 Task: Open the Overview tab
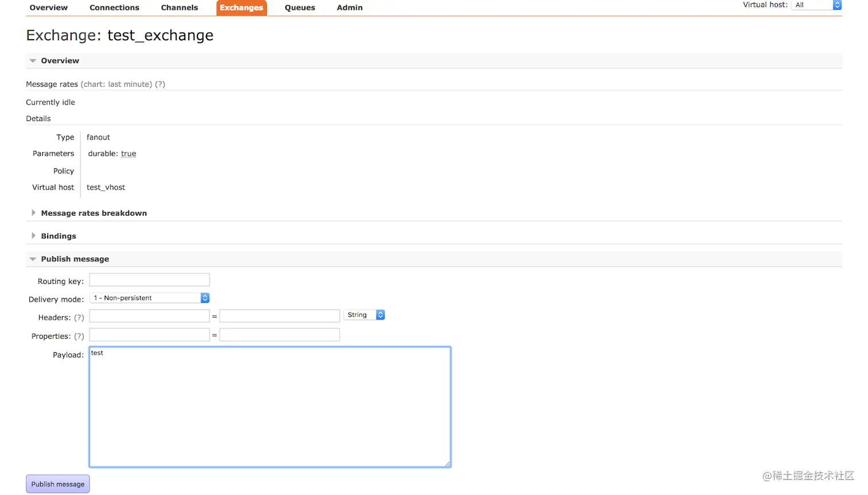click(x=48, y=7)
